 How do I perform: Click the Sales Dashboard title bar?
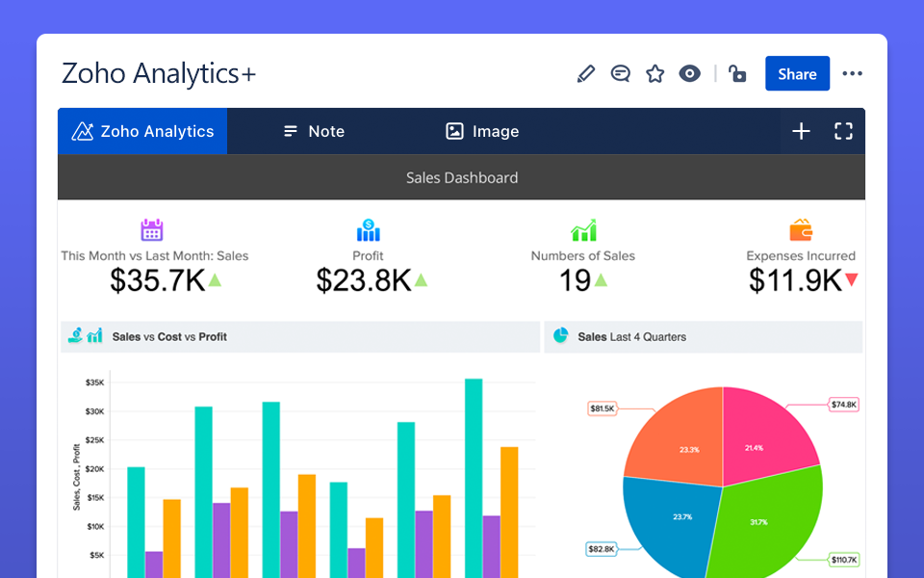[x=461, y=177]
